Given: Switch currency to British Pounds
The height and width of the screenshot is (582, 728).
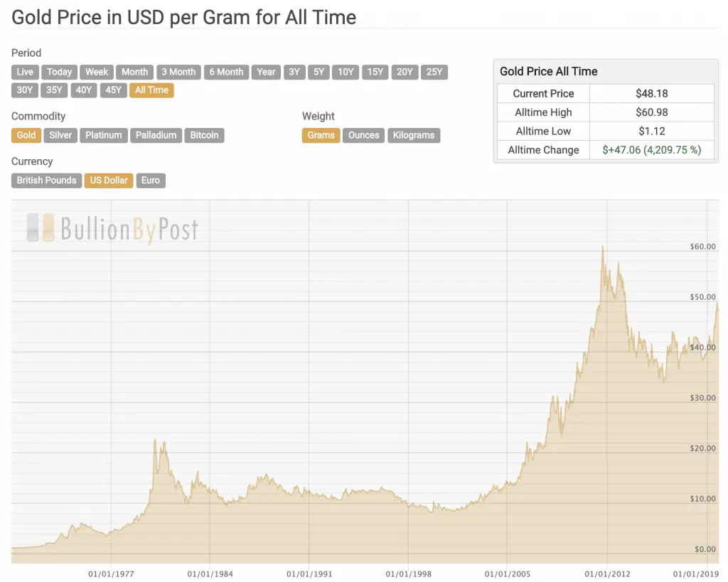Looking at the screenshot, I should pyautogui.click(x=46, y=180).
